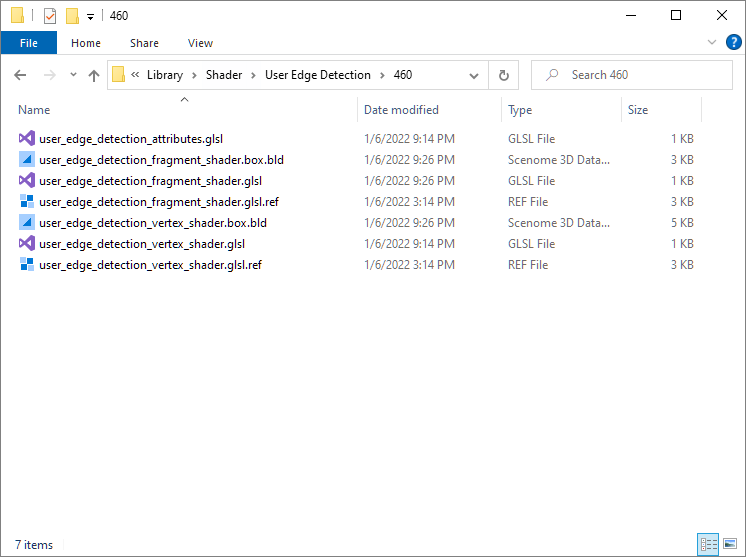The image size is (746, 557).
Task: Refresh the 460 folder view
Action: coord(503,75)
